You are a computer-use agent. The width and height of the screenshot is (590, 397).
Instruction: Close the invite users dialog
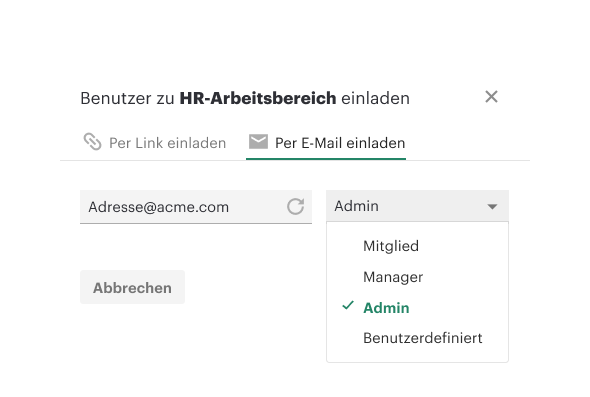[491, 97]
